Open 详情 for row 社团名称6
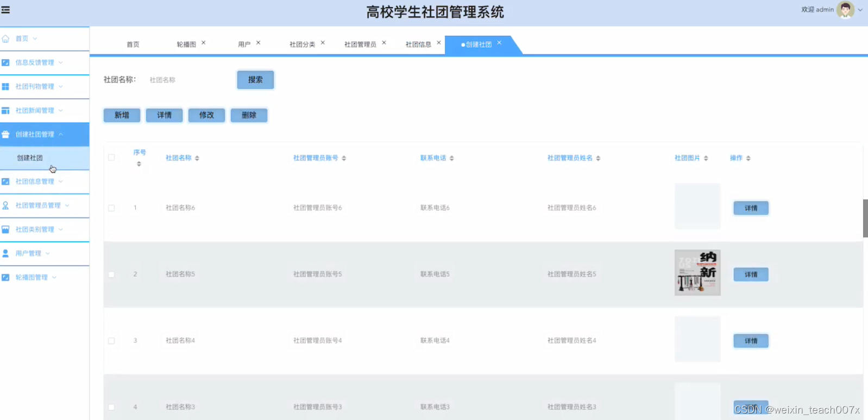The image size is (868, 420). (751, 208)
